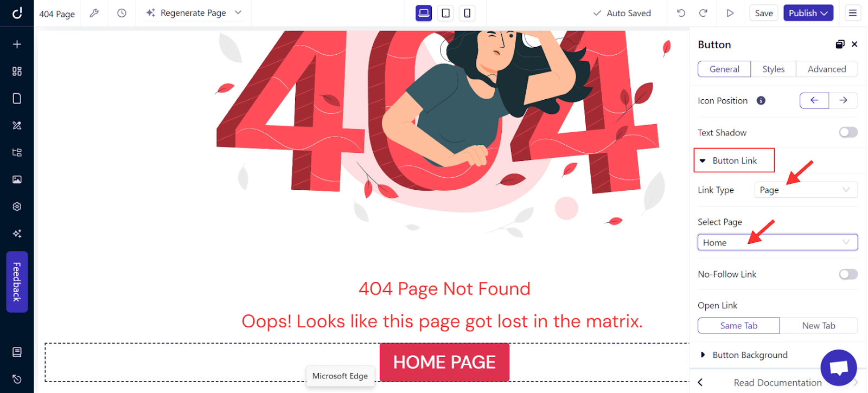Open the media image icon in sidebar
The height and width of the screenshot is (393, 868).
point(17,179)
